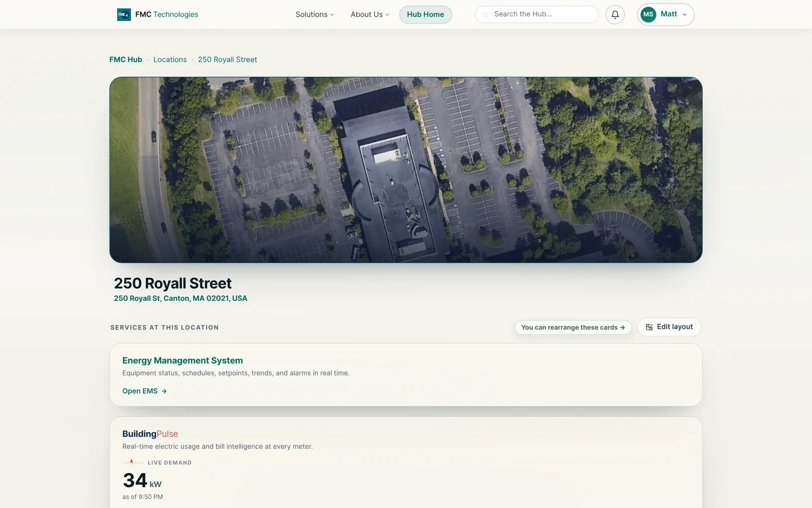Click the LIVE DEMAND label
812x508 pixels.
170,463
